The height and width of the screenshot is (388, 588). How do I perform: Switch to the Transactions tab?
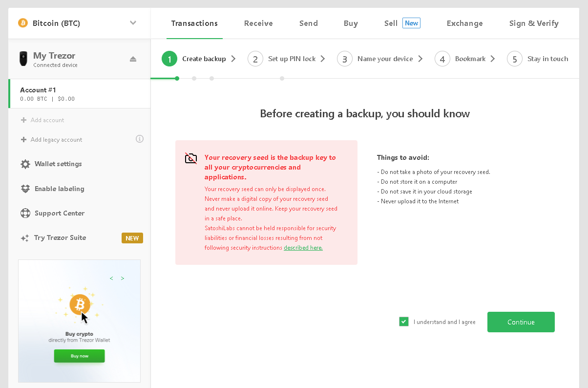194,23
